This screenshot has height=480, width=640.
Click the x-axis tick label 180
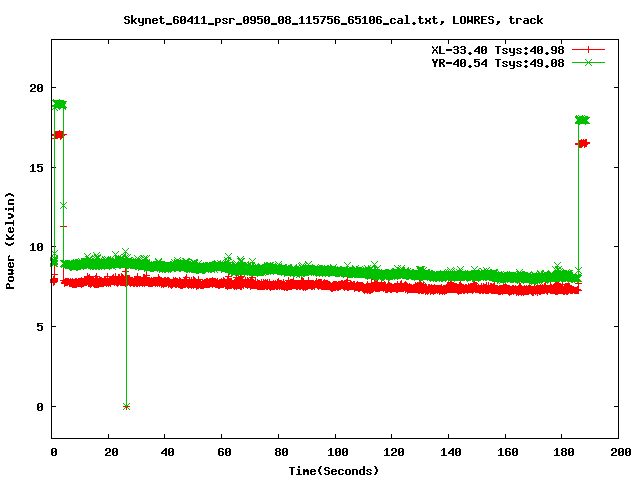pyautogui.click(x=564, y=452)
